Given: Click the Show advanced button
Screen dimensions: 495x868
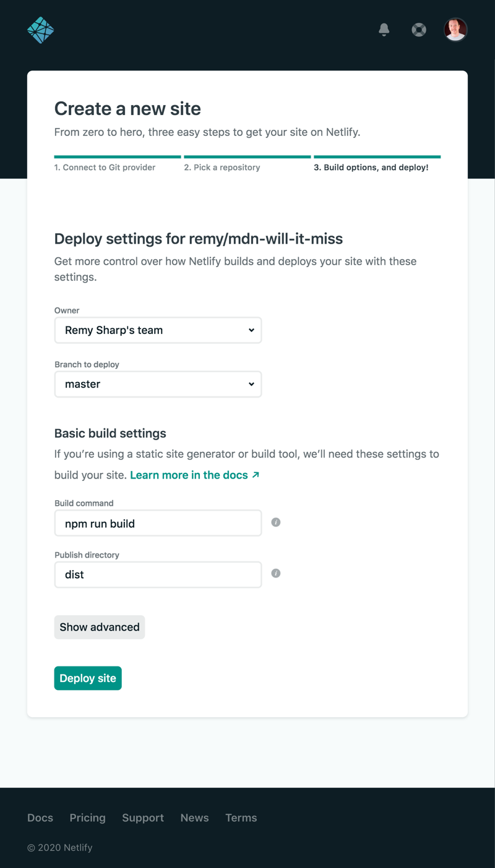Looking at the screenshot, I should click(x=99, y=627).
